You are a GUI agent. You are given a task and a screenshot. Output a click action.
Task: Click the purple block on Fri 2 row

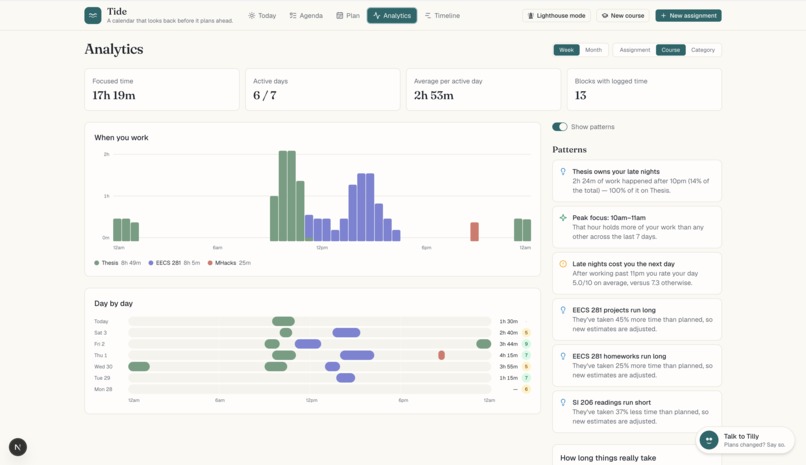click(308, 344)
